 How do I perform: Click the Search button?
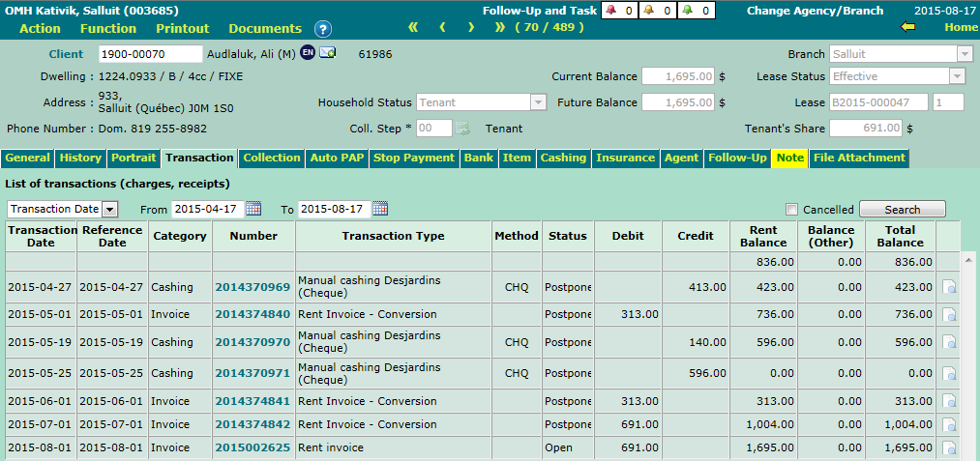(902, 209)
